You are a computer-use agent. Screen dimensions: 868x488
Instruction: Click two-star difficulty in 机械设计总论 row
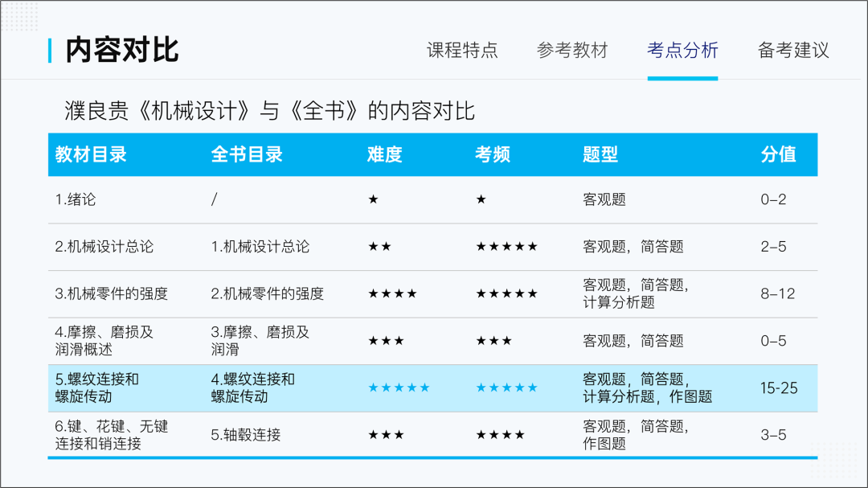point(379,247)
